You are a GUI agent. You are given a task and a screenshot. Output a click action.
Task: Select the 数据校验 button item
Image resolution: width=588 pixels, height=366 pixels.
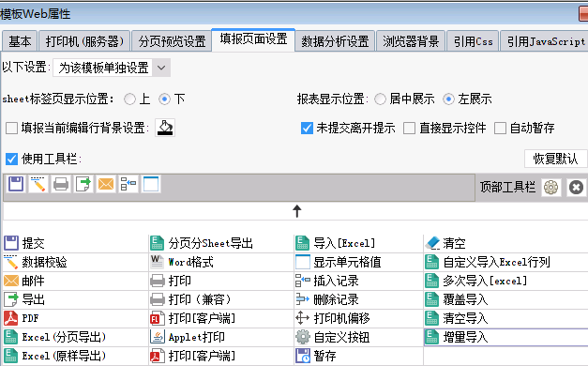pos(75,262)
